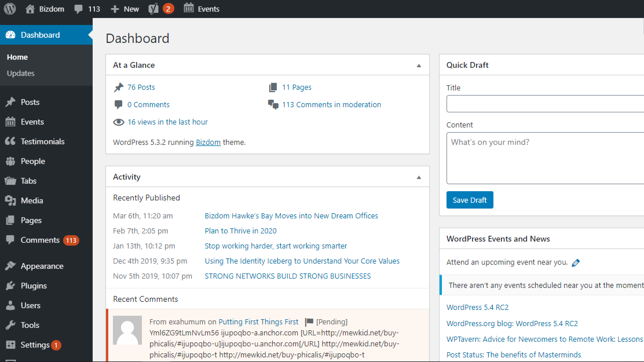Viewport: 644px width, 362px height.
Task: Click the Plugins plug icon
Action: coord(10,286)
